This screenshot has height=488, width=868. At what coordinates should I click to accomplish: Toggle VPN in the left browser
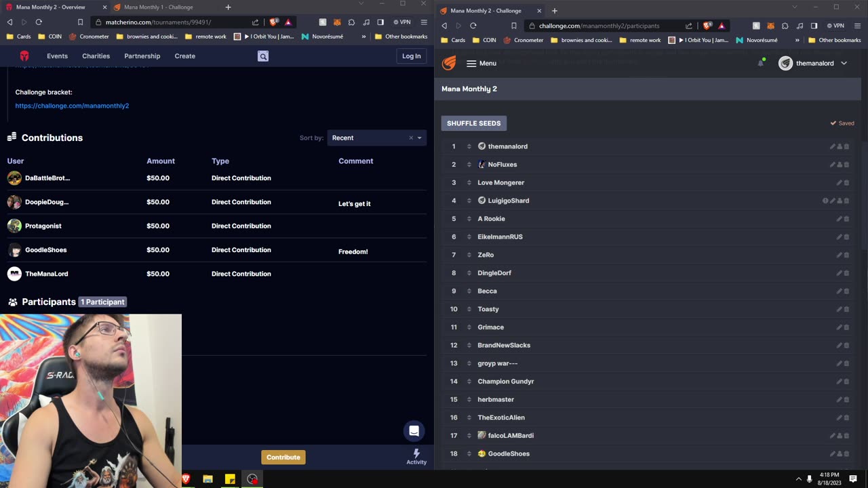pos(401,22)
